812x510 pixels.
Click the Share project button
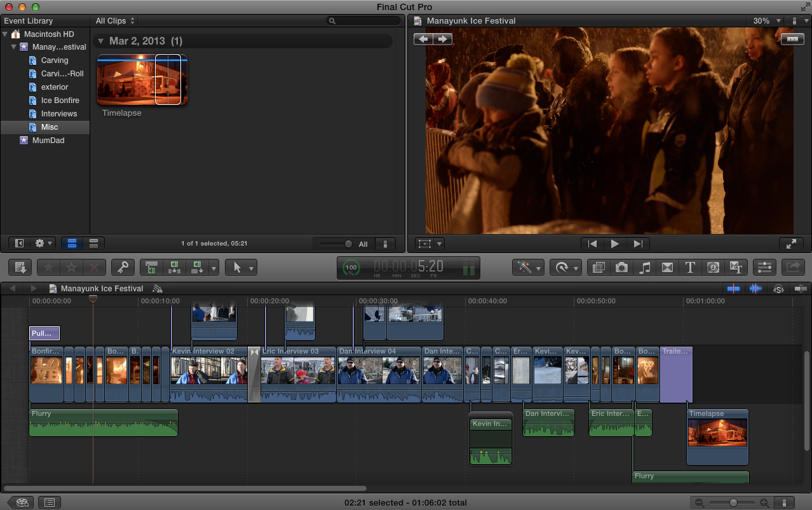[794, 268]
